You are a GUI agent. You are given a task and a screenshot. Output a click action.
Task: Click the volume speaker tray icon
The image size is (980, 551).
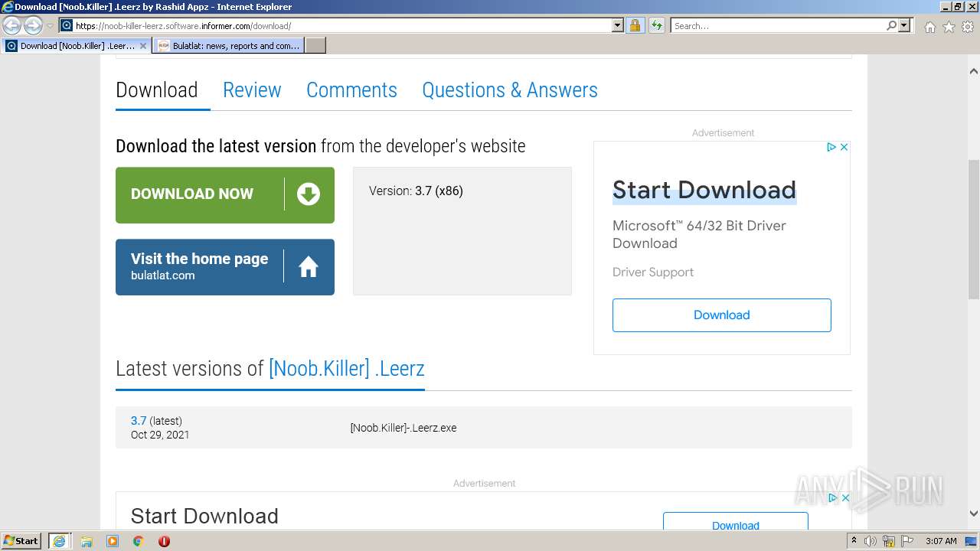[x=871, y=541]
